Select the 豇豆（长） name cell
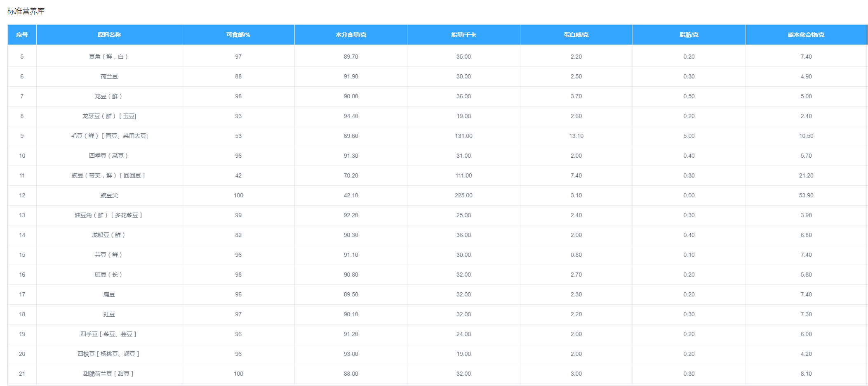868x386 pixels. [109, 275]
